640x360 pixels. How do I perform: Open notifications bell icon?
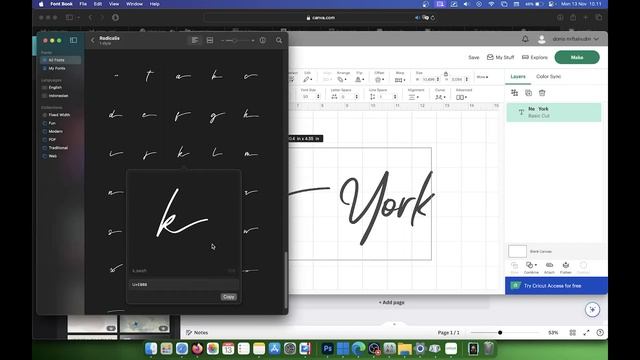pos(525,39)
